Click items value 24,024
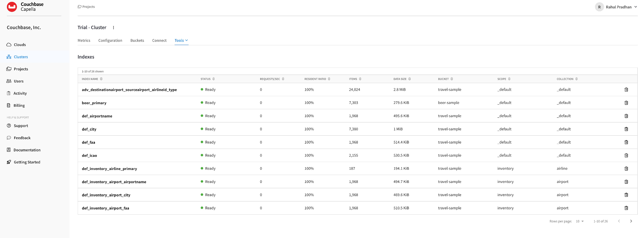The width and height of the screenshot is (644, 238). 354,90
